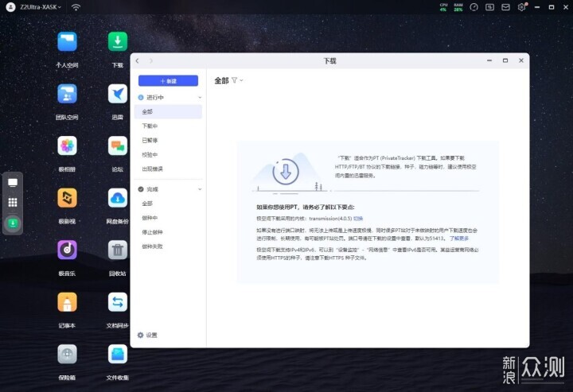This screenshot has height=392, width=573.
Task: Open the speed gauge icon in top bar
Action: point(474,7)
